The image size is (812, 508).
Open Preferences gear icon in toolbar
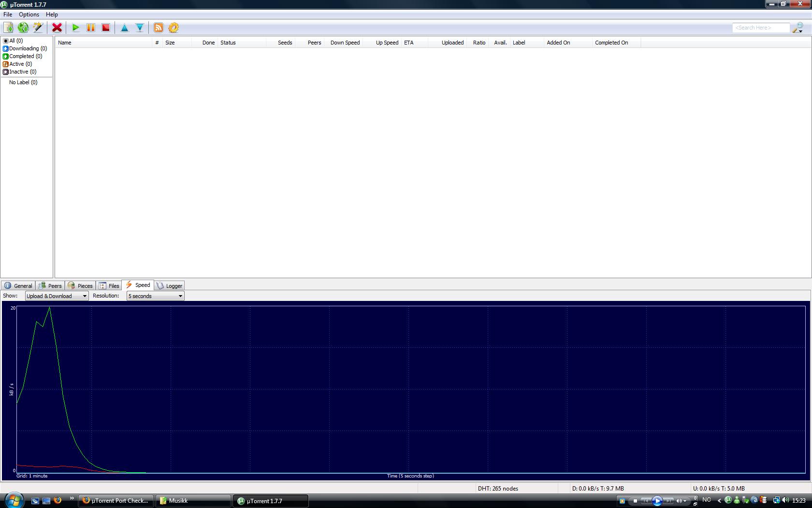174,28
